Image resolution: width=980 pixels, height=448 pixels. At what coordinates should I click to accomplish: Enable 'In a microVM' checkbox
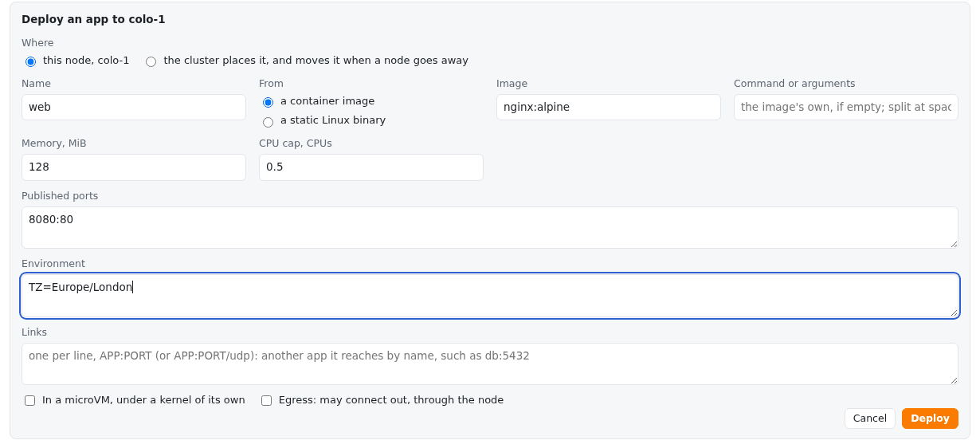[30, 401]
